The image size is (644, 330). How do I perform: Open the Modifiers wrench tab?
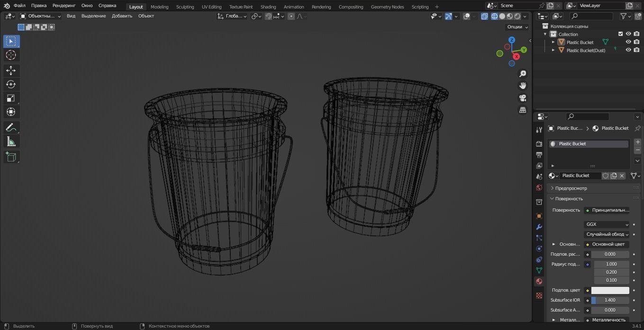click(539, 227)
